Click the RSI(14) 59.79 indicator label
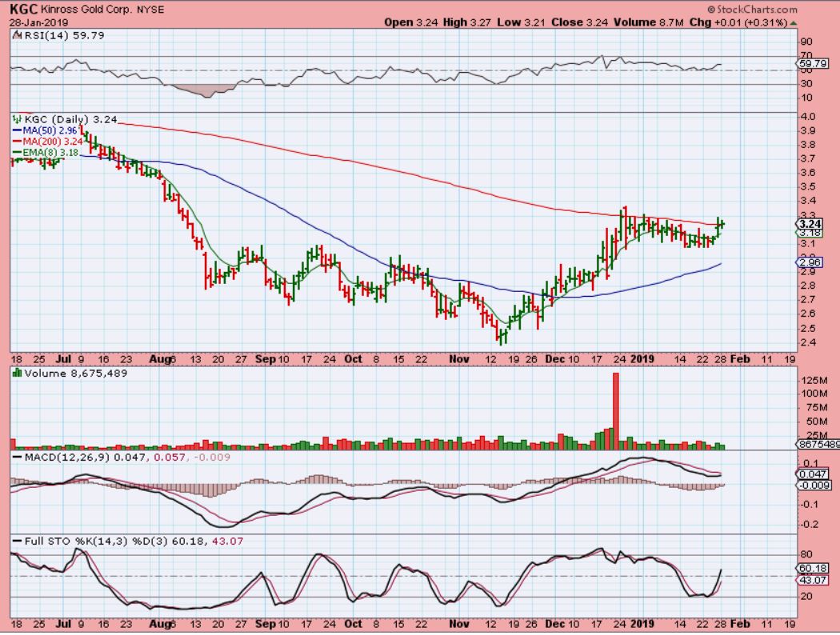The image size is (840, 635). pyautogui.click(x=64, y=35)
